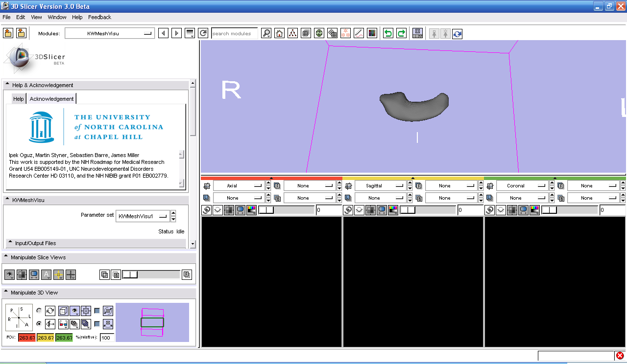The width and height of the screenshot is (627, 364).
Task: Click the link slice controls icon in Axial viewer
Action: [x=206, y=210]
